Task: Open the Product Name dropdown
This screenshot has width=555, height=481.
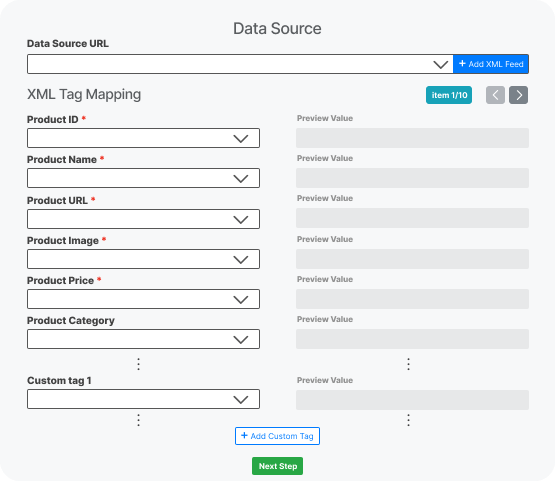Action: [143, 178]
